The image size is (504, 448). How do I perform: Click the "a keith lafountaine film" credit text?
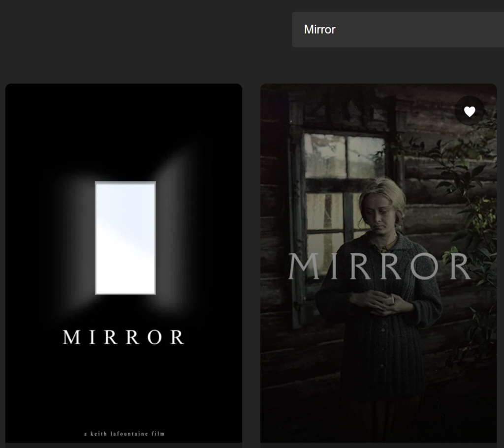(124, 434)
